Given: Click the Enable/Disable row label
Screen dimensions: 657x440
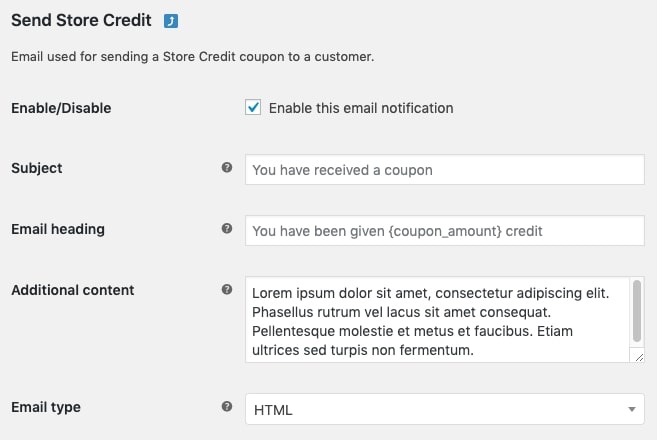Looking at the screenshot, I should (61, 108).
